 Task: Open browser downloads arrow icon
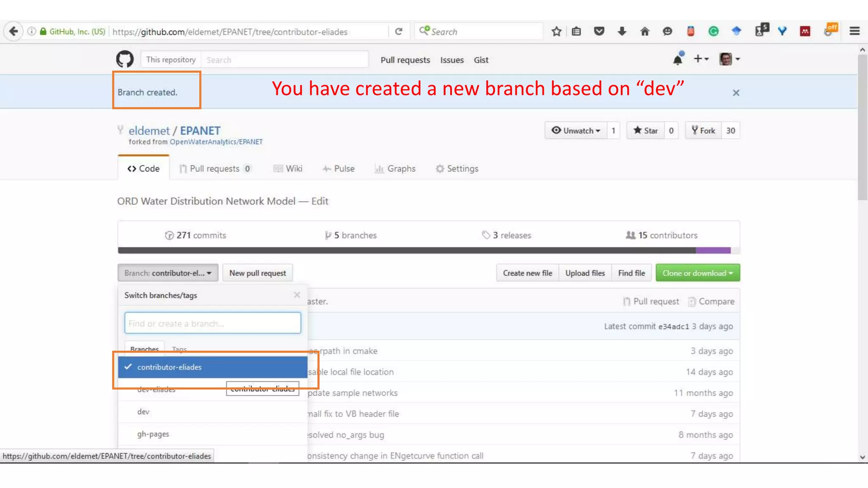pos(622,31)
